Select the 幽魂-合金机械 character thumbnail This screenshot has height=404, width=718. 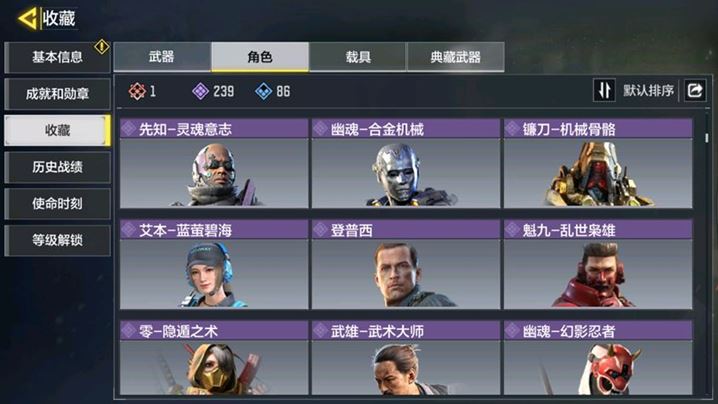click(x=406, y=173)
